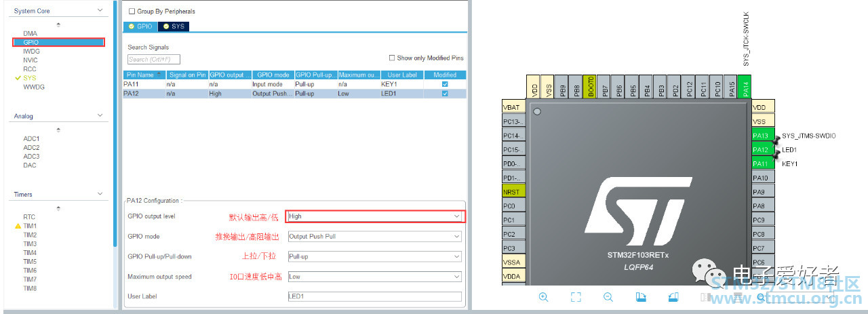Screen dimensions: 868x314
Task: Open TIM1 in Timers list
Action: pos(30,226)
